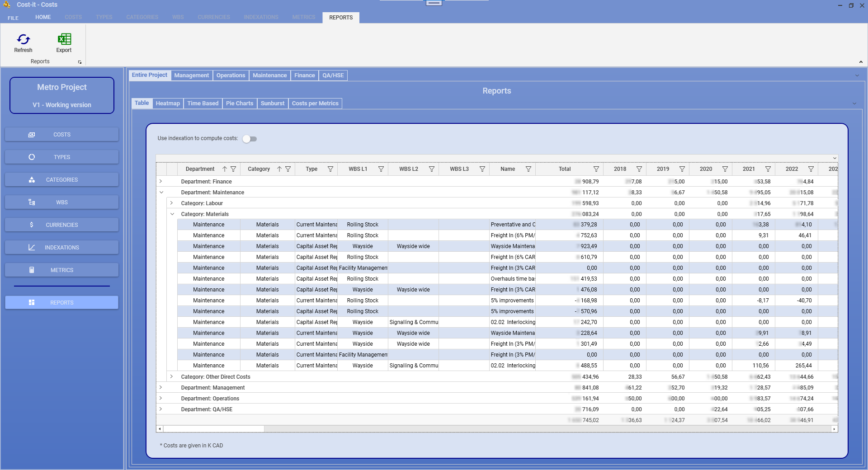Collapse the department tabs panel chevron
Screen dimensions: 868x470
coord(857,75)
